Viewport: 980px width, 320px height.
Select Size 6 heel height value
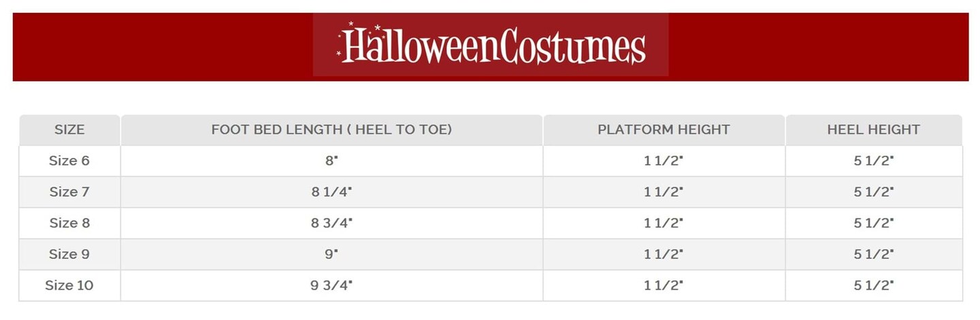click(x=873, y=161)
